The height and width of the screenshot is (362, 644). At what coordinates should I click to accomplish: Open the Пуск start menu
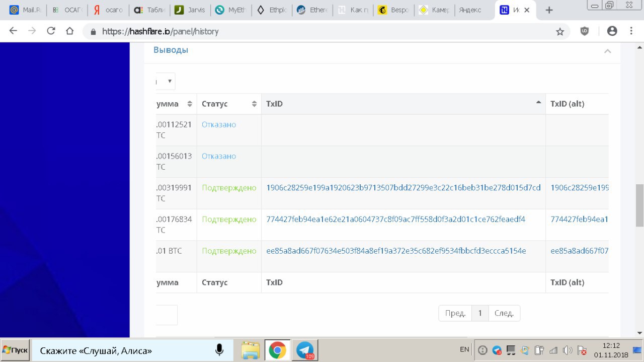pyautogui.click(x=15, y=350)
